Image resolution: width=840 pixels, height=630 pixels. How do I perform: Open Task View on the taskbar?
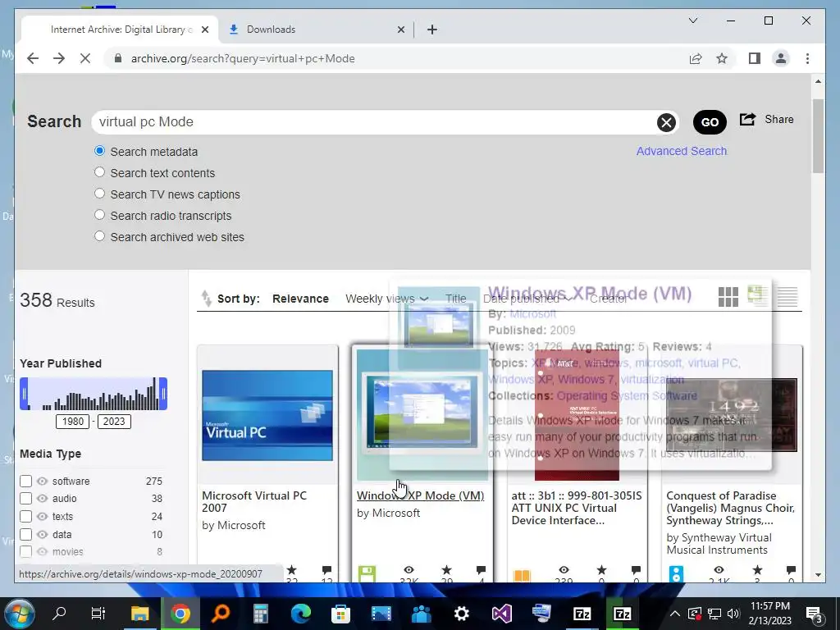(98, 614)
